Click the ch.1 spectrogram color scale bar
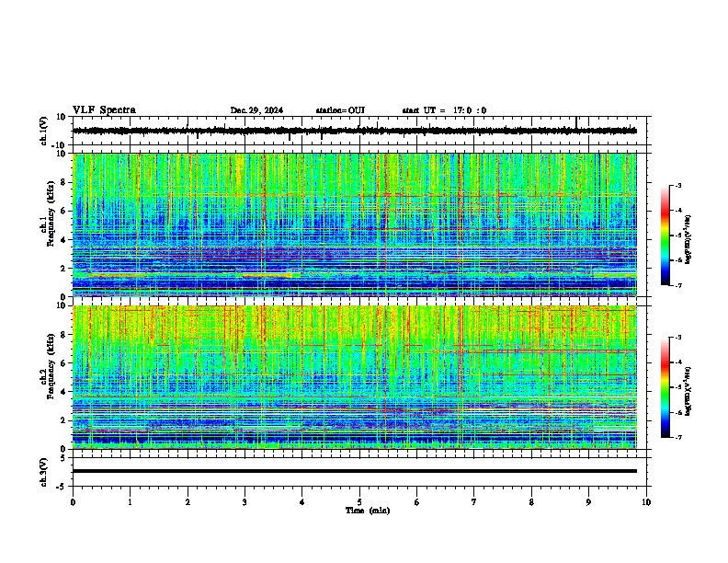This screenshot has width=728, height=563. pos(665,236)
